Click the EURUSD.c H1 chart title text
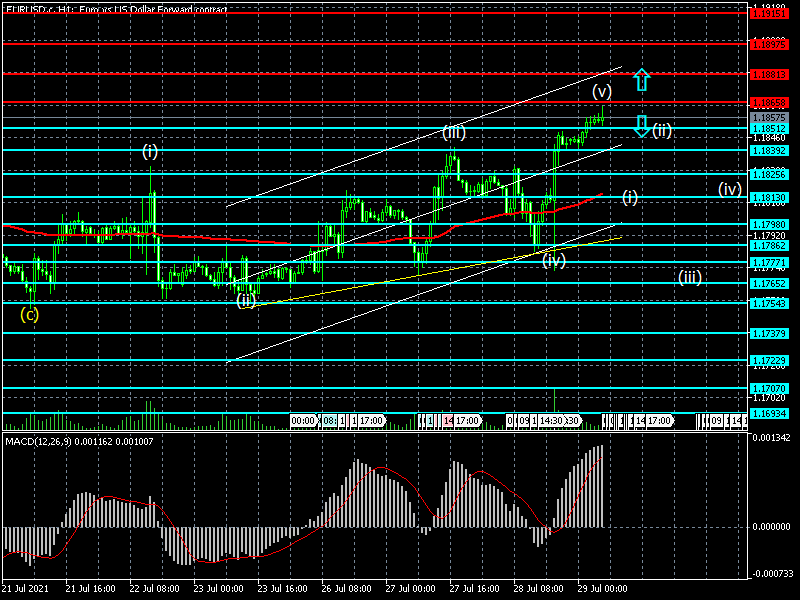Screen dimensions: 800x600 click(x=116, y=9)
